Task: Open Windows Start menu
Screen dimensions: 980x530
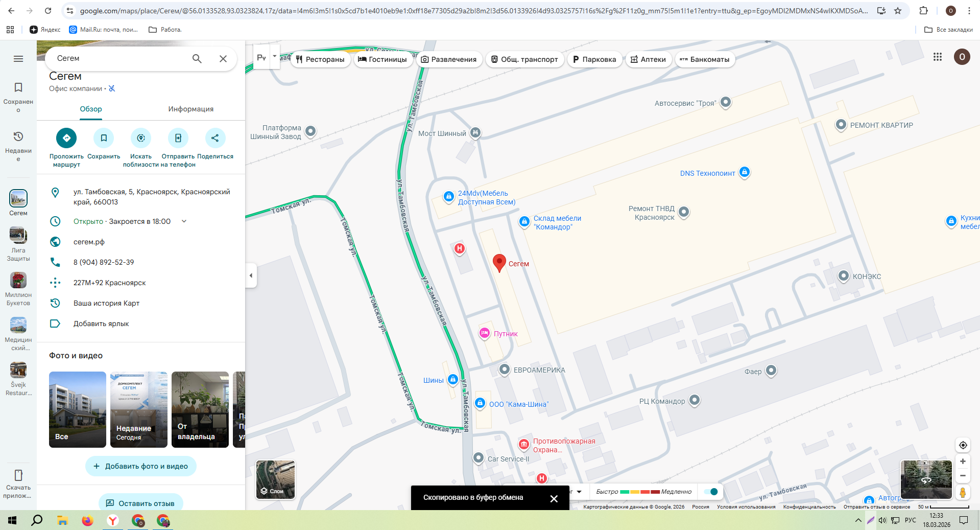Action: (x=12, y=520)
